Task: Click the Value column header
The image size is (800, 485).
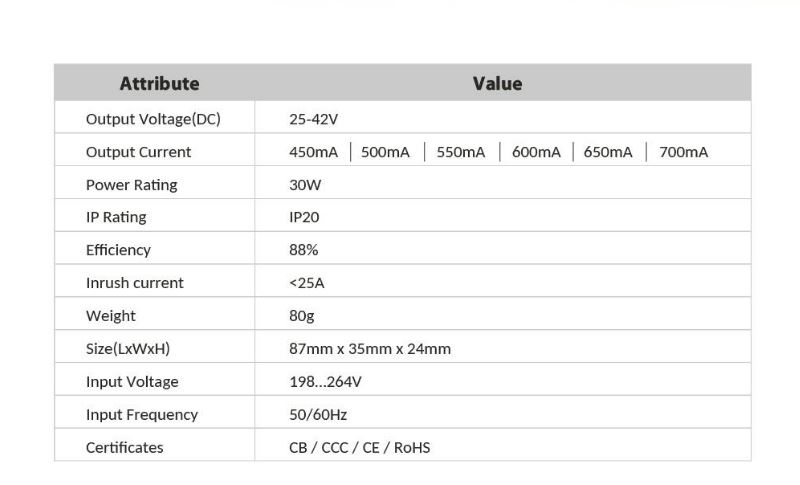Action: [x=497, y=84]
